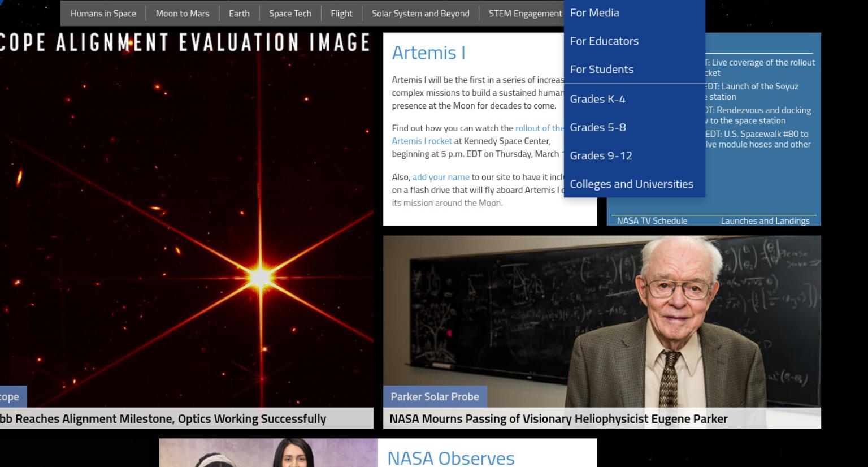Open the NASA TV Schedule link
The width and height of the screenshot is (868, 467).
(652, 221)
